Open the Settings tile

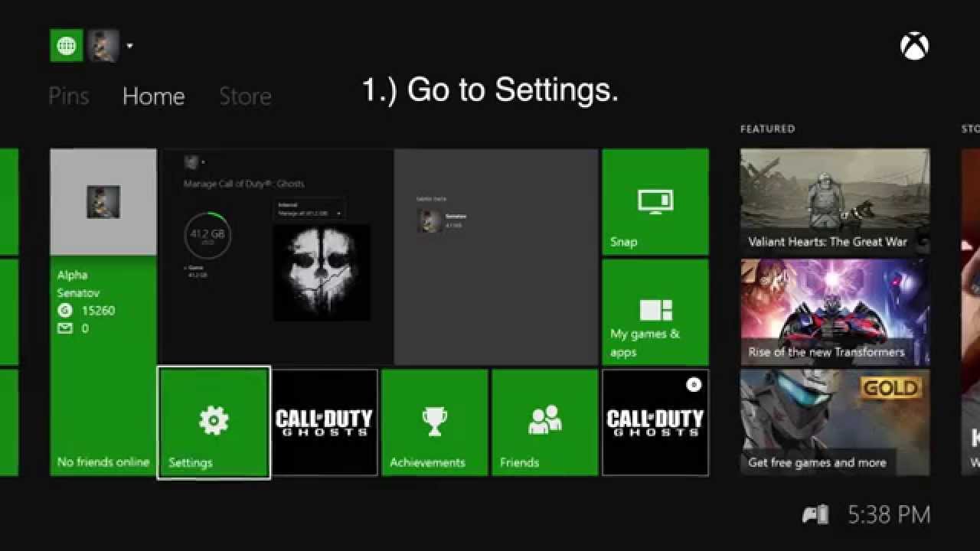[214, 422]
